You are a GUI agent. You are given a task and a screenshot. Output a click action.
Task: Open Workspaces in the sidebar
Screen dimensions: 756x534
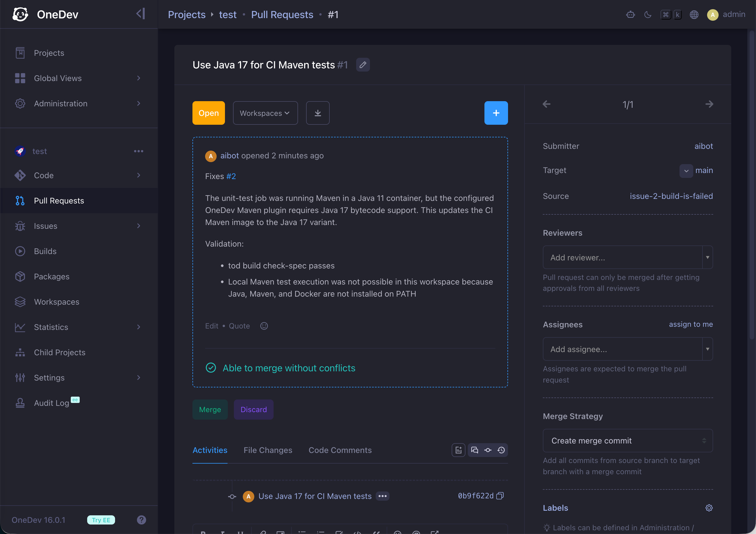click(79, 302)
